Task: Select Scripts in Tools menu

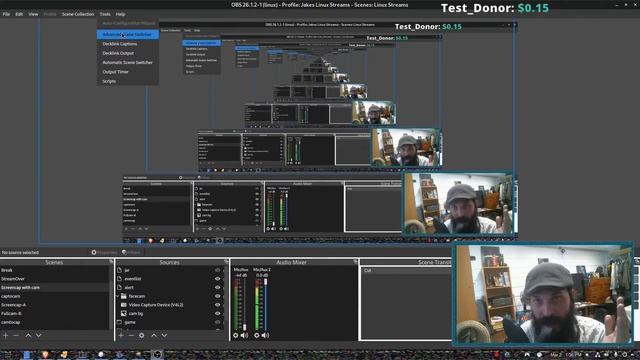Action: point(128,81)
